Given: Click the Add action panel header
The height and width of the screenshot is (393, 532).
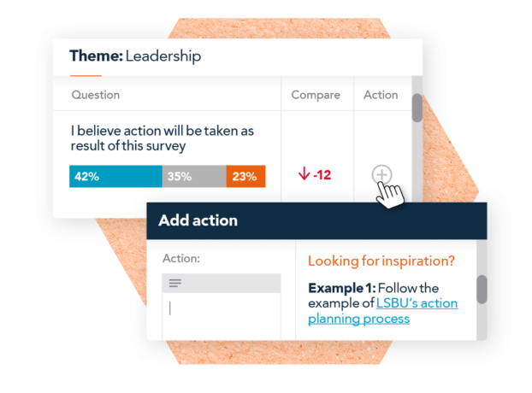Looking at the screenshot, I should (x=316, y=221).
